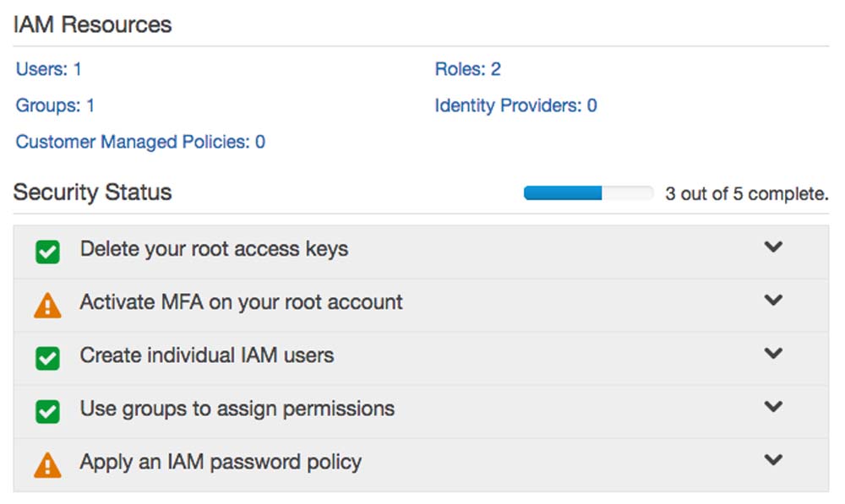This screenshot has width=845, height=504.
Task: Click the security status progress bar
Action: click(588, 193)
